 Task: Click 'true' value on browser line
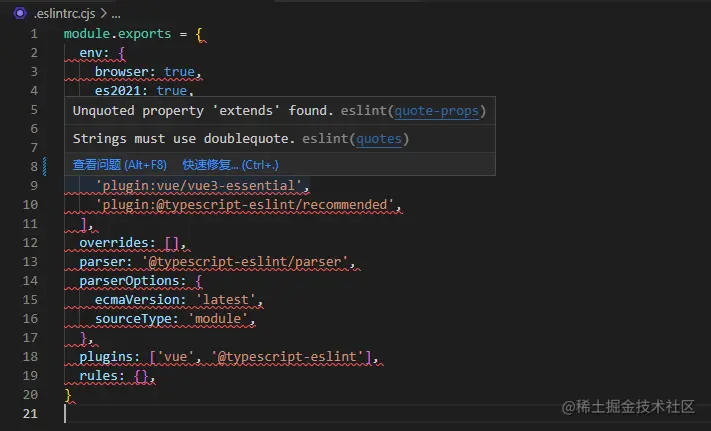[x=179, y=72]
